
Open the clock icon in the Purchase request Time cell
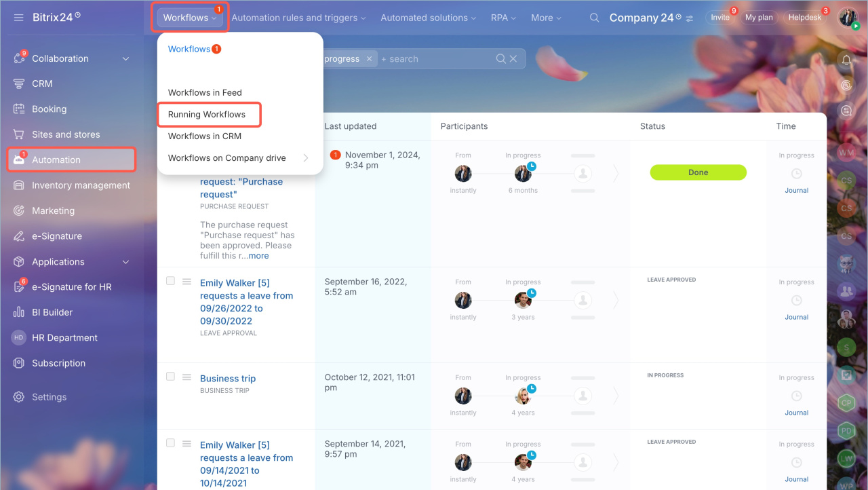(797, 174)
